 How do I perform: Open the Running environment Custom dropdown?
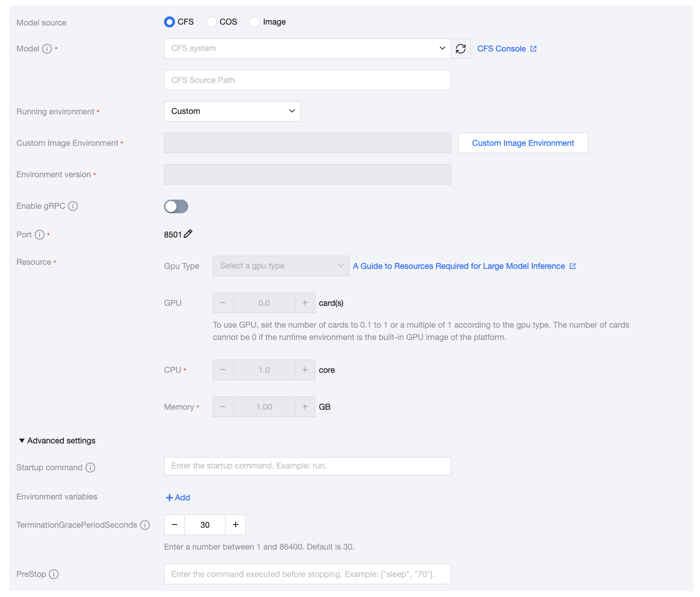232,112
